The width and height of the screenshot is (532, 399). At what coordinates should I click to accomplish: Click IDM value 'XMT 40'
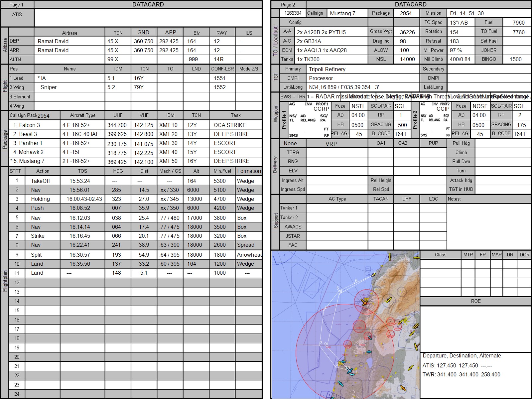[x=168, y=152]
